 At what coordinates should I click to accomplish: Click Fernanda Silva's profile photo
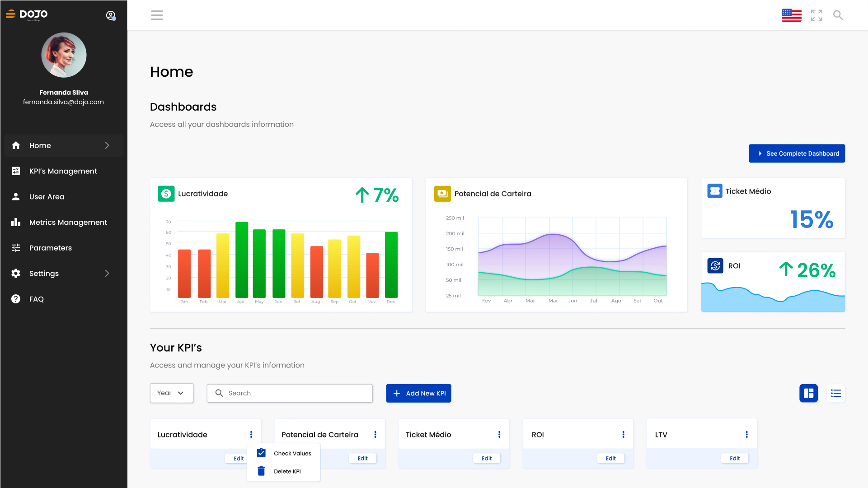64,55
